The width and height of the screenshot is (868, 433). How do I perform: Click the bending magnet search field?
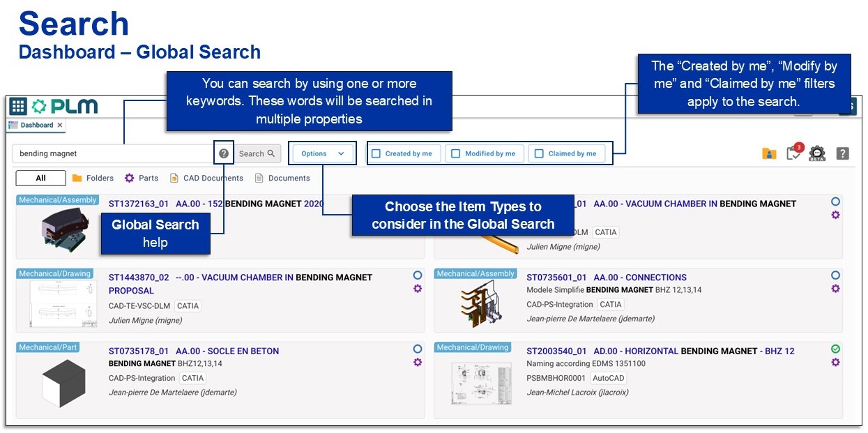pyautogui.click(x=112, y=153)
